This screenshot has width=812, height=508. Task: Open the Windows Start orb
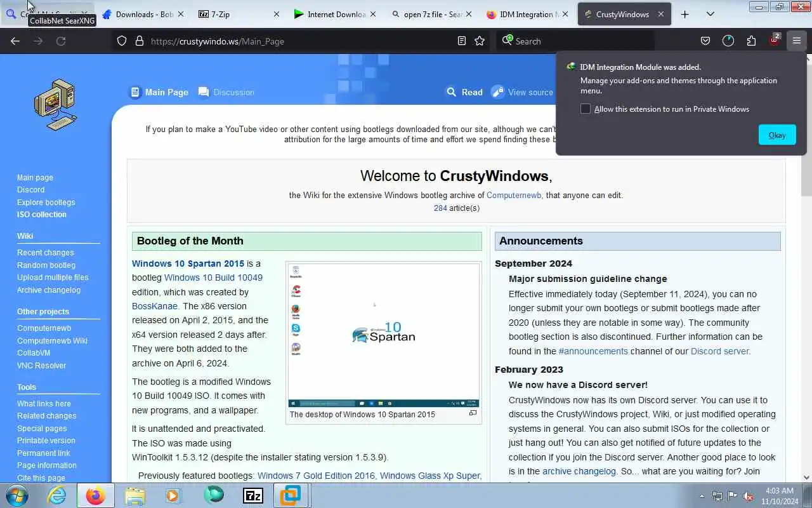tap(16, 495)
